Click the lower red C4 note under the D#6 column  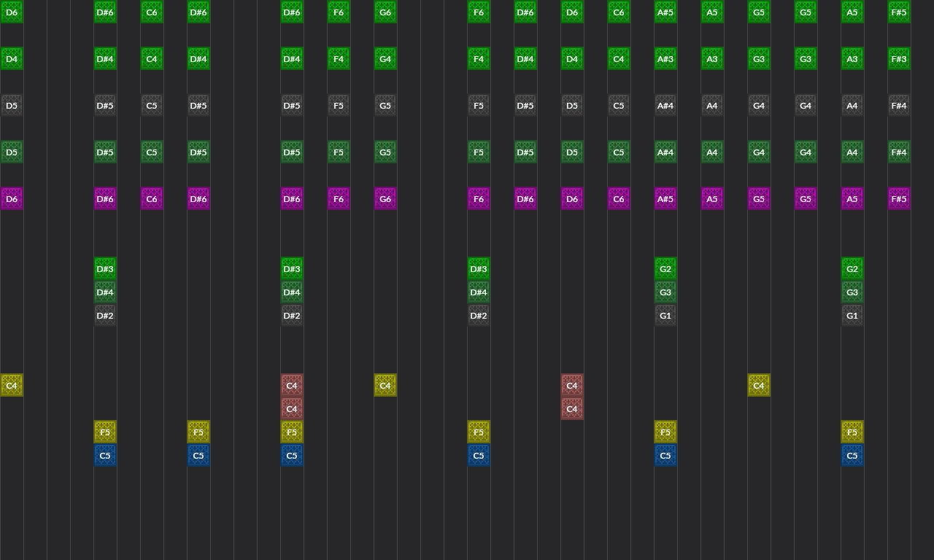291,408
